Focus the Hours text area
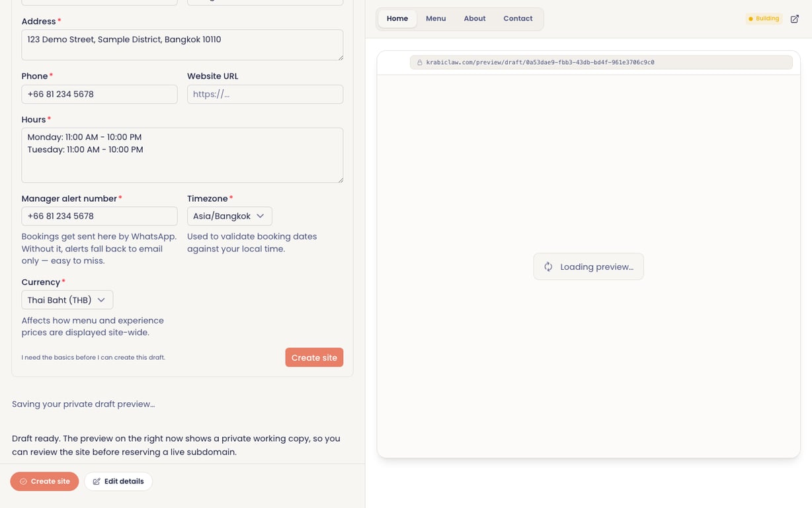 pos(183,155)
